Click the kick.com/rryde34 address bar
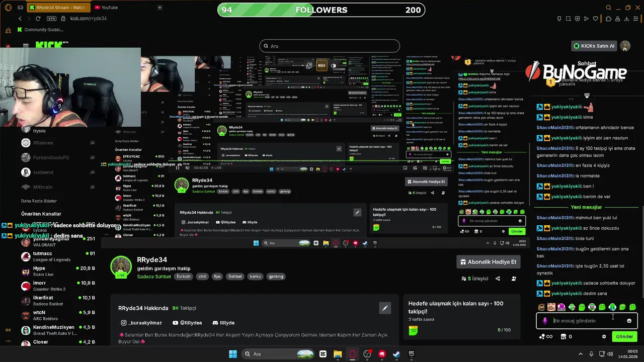 (x=89, y=19)
